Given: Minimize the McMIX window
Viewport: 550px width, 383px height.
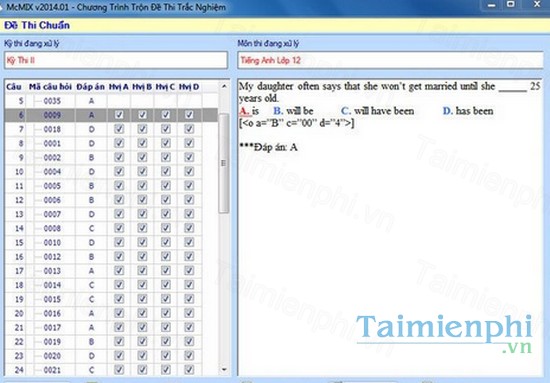Looking at the screenshot, I should pos(492,5).
